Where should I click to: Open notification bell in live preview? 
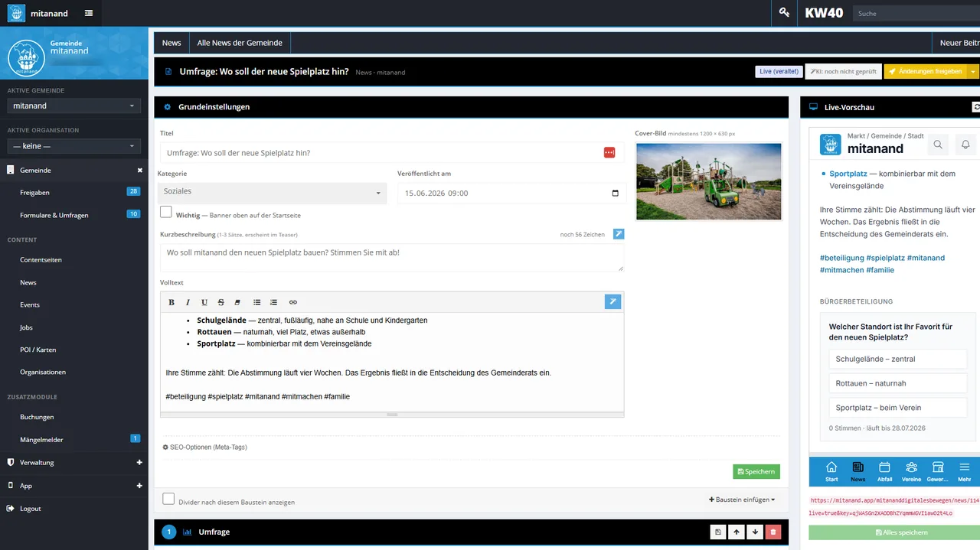(x=965, y=144)
